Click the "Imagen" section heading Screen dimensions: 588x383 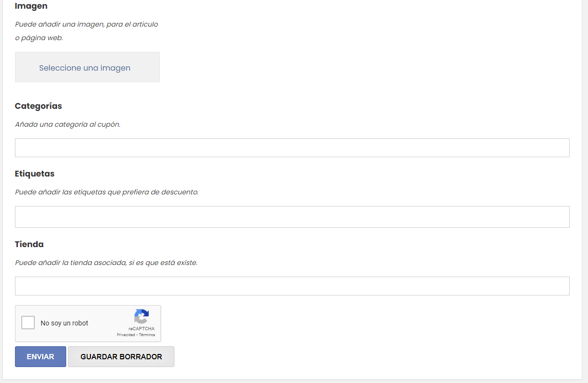(x=31, y=6)
